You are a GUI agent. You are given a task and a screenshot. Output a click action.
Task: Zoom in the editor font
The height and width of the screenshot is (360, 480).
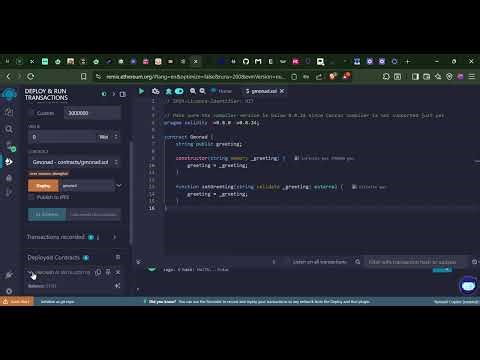[202, 91]
